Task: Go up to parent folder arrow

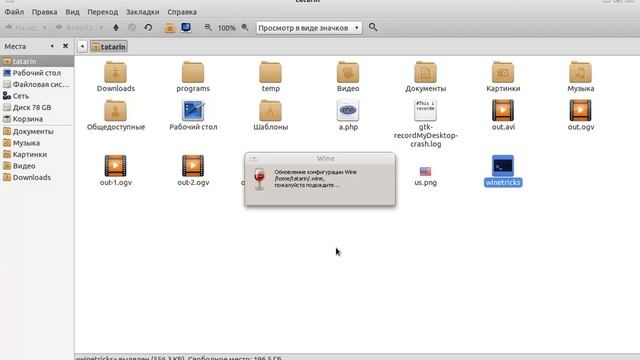Action: (x=116, y=27)
